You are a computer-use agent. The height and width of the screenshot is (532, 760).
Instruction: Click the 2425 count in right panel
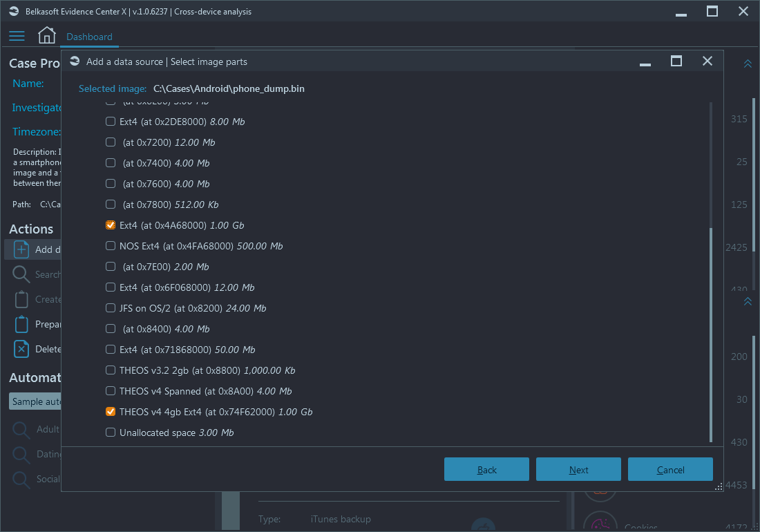coord(737,247)
